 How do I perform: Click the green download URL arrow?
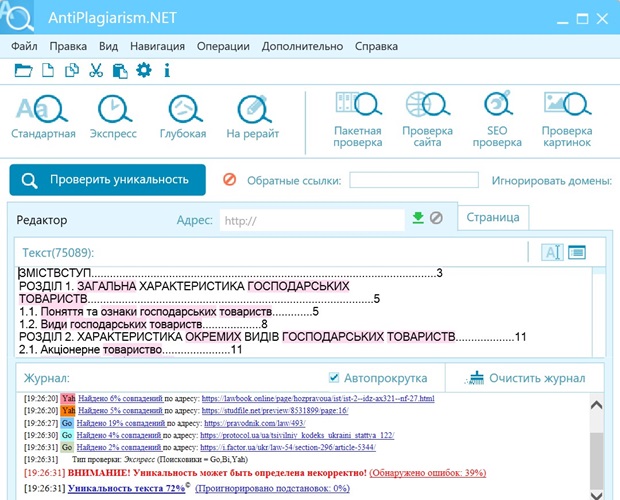pos(418,218)
